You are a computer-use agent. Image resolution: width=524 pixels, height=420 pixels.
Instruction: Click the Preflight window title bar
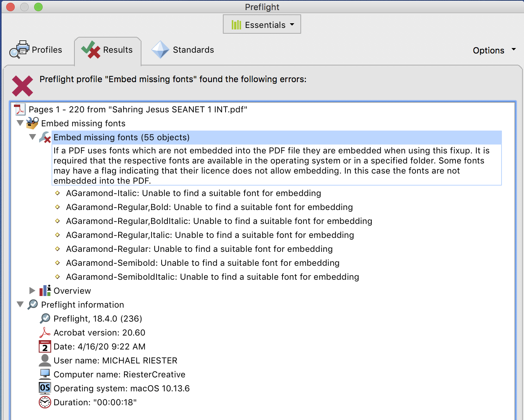(262, 7)
